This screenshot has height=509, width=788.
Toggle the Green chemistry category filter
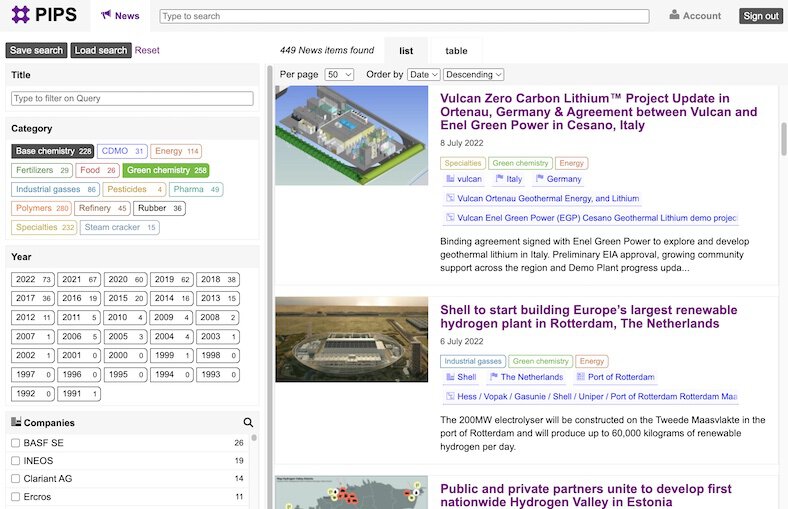[166, 170]
